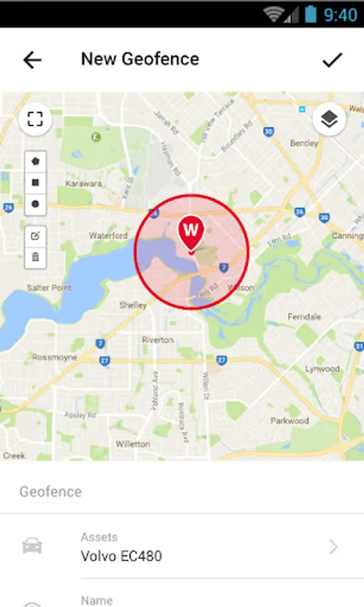Select the rectangle draw tool

click(36, 182)
